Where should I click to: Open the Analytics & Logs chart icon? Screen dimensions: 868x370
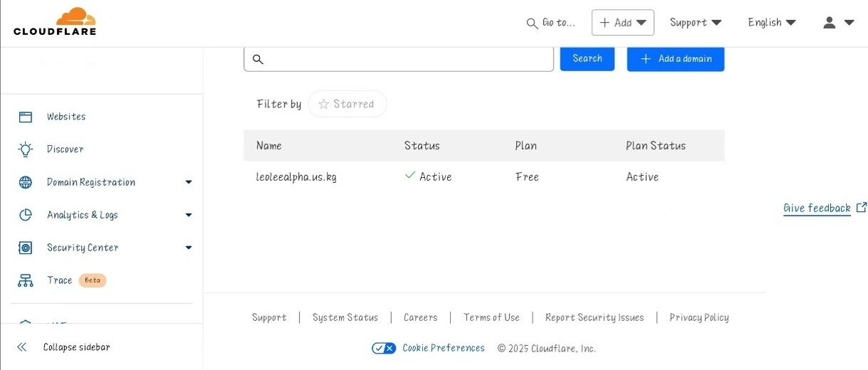26,215
